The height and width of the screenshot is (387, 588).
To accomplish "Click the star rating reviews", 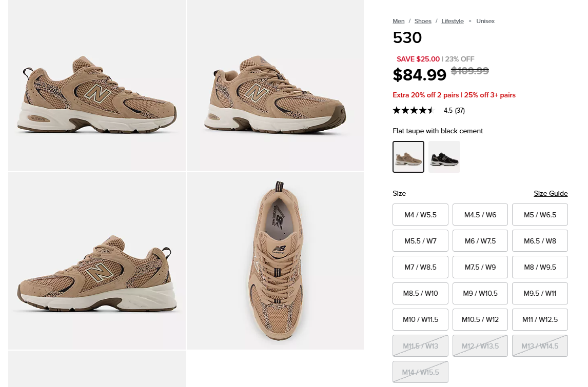I will click(x=414, y=110).
